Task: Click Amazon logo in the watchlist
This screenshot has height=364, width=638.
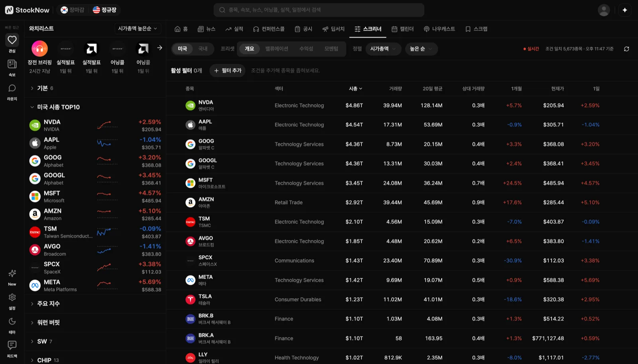Action: pyautogui.click(x=35, y=214)
